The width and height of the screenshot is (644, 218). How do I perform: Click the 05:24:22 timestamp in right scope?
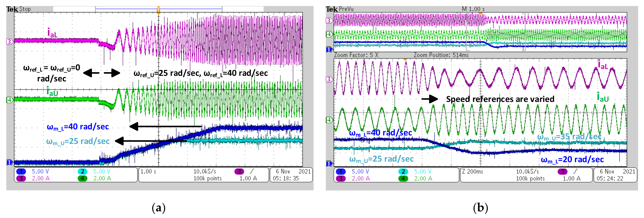point(610,179)
